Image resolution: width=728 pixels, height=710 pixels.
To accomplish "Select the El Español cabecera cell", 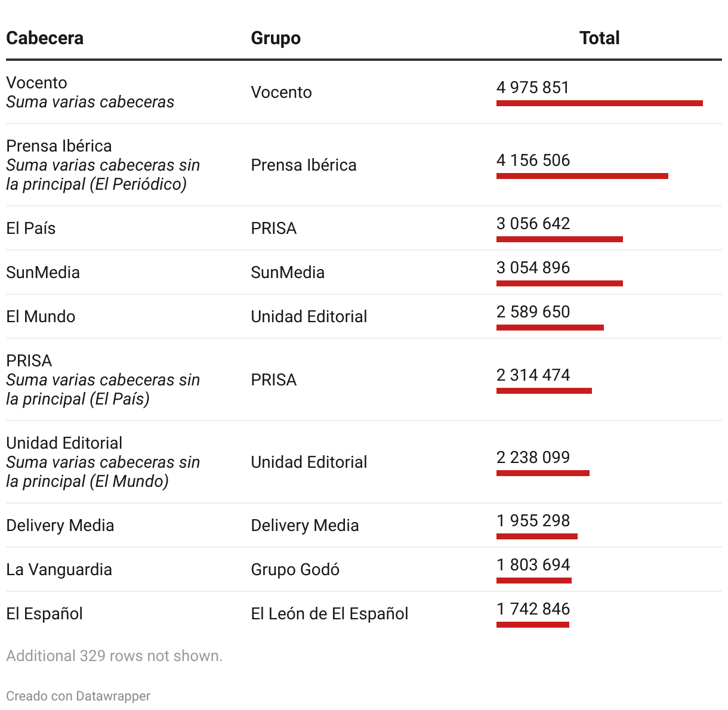I will pyautogui.click(x=44, y=613).
